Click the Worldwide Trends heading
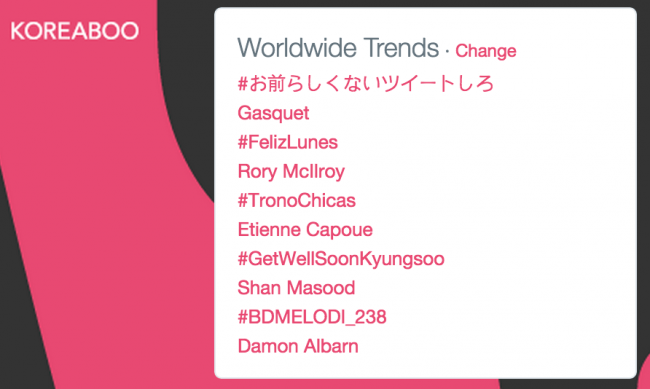The image size is (650, 389). click(x=338, y=48)
